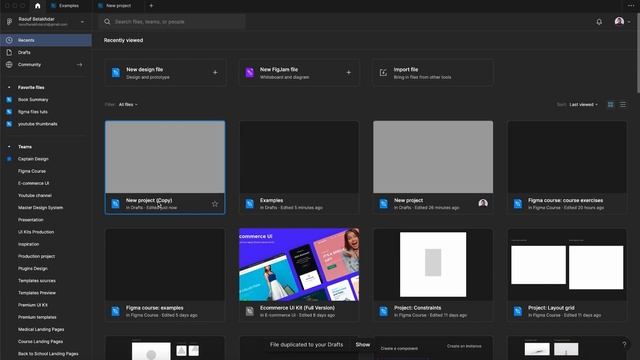The image size is (640, 360).
Task: Open Premium templates in sidebar
Action: pos(37,317)
